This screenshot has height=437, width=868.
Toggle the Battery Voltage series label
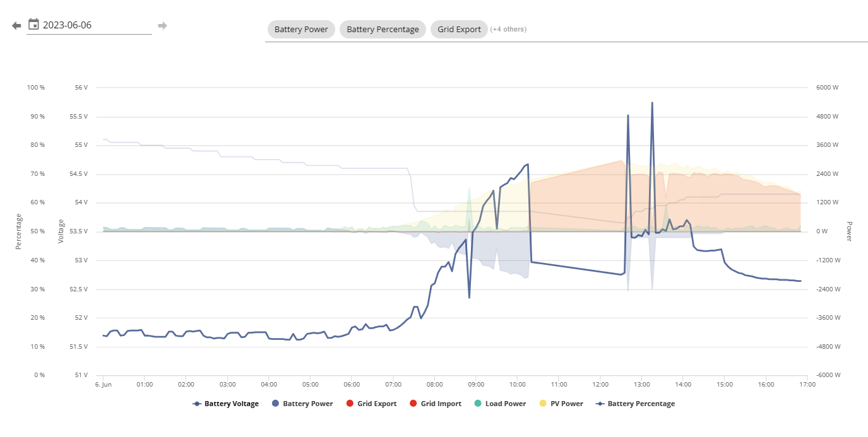coord(232,404)
